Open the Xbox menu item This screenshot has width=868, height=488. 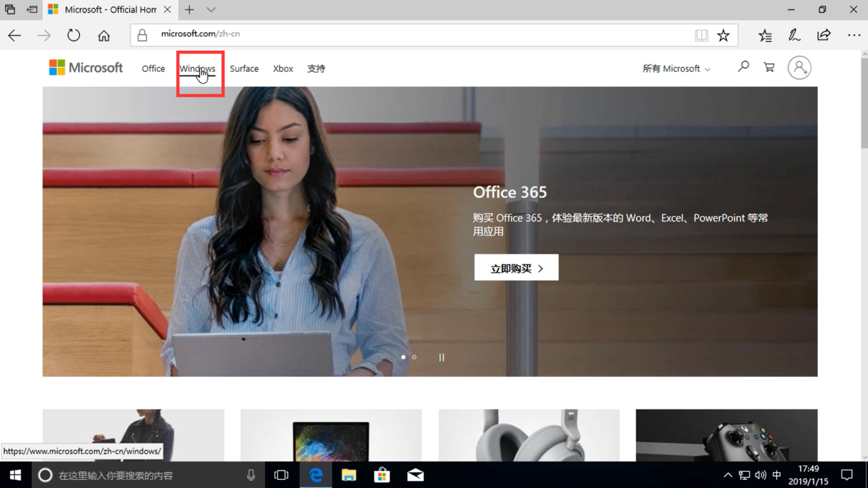pyautogui.click(x=283, y=68)
